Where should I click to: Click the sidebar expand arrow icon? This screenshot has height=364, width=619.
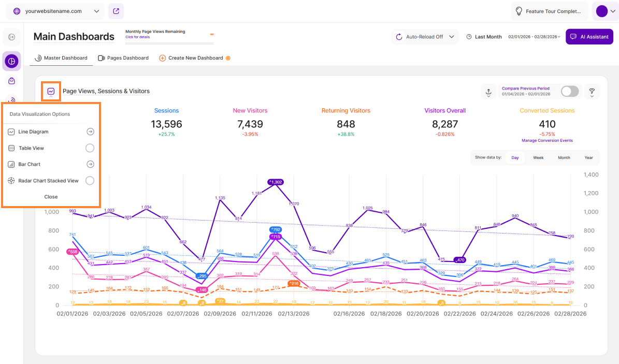pos(11,37)
